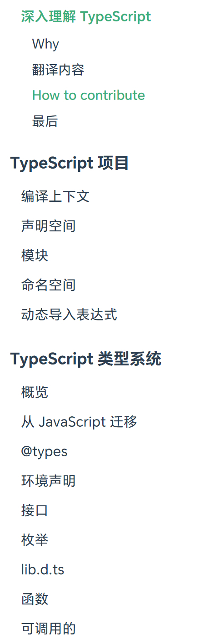Open the 翻译内容 sub-link

pos(58,70)
